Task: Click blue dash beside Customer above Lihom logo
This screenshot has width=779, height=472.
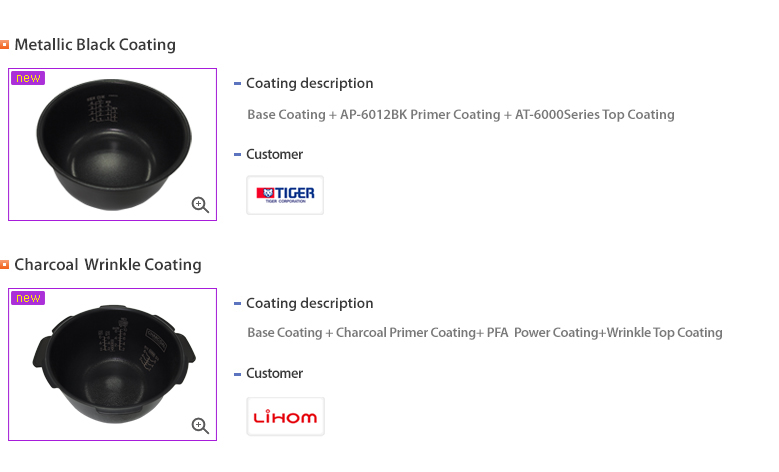Action: 237,374
